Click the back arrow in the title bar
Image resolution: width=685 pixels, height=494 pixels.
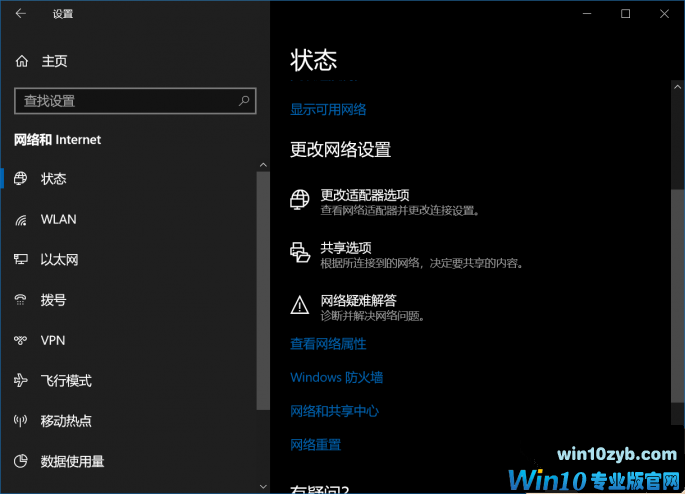(x=21, y=14)
